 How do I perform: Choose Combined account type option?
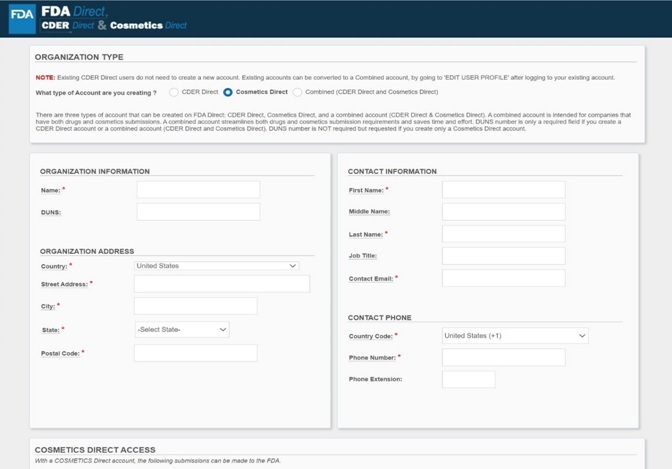(297, 92)
